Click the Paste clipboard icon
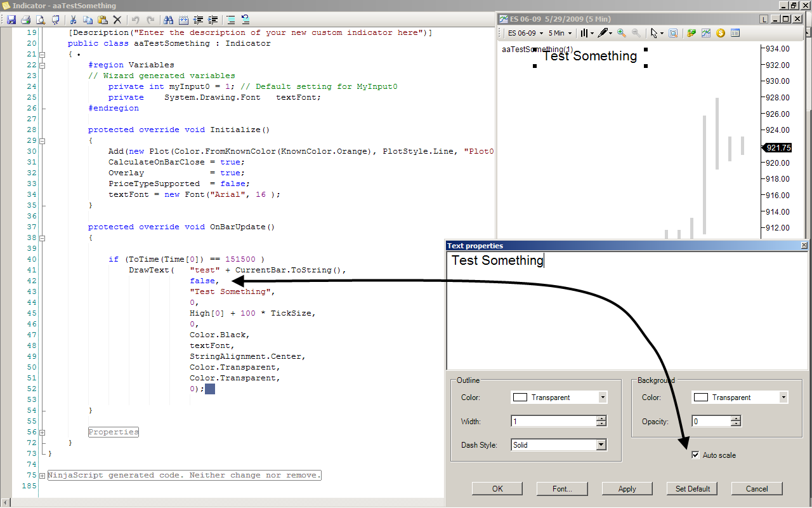812x508 pixels. (x=103, y=20)
